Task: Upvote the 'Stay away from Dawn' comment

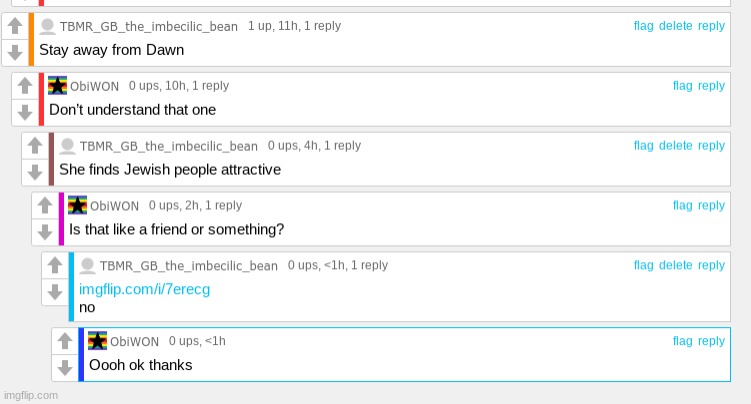Action: click(x=15, y=26)
